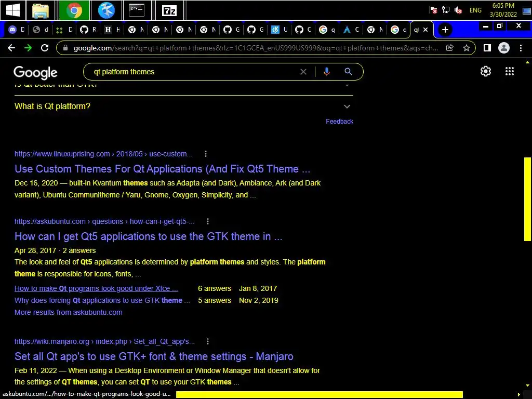
Task: Click the show desktop tray icon
Action: pos(527,10)
